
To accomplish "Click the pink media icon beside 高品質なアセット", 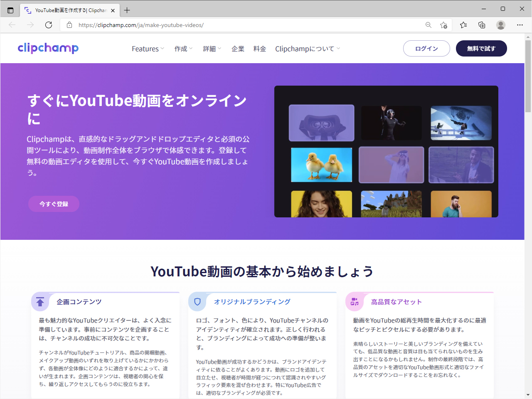I will pyautogui.click(x=355, y=302).
